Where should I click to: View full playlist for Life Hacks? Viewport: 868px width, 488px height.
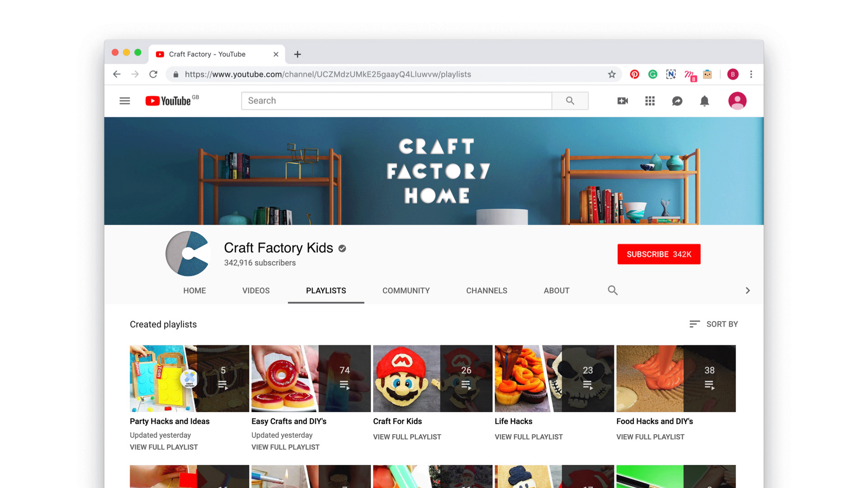tap(528, 437)
